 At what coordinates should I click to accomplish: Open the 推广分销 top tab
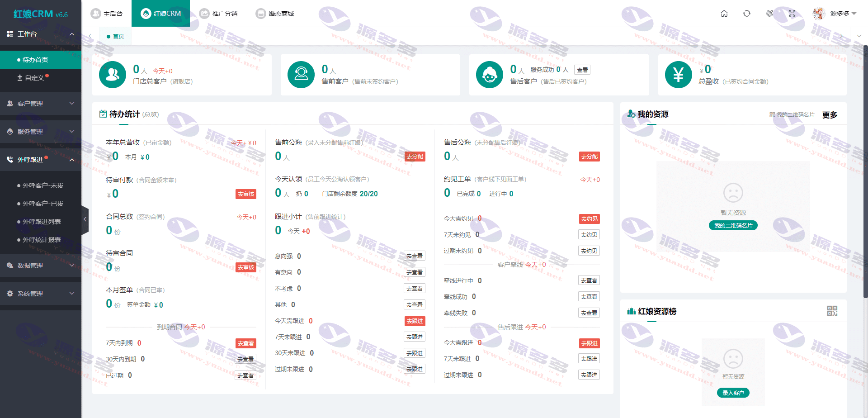coord(218,14)
